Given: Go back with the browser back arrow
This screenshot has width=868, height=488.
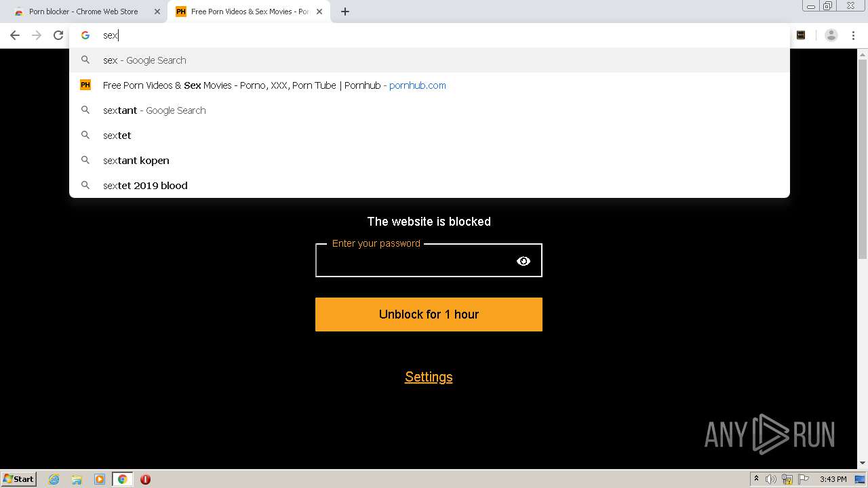Looking at the screenshot, I should [15, 35].
